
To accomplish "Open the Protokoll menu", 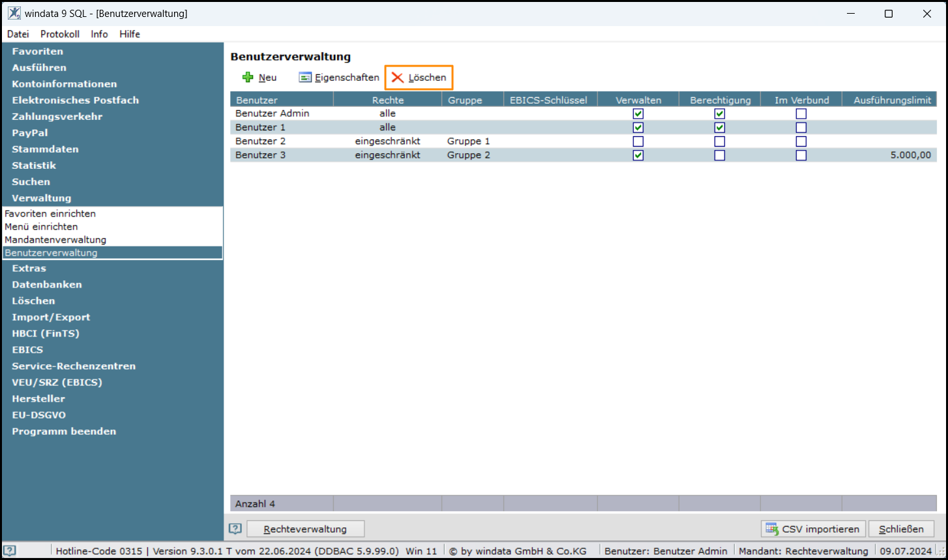I will (x=60, y=34).
